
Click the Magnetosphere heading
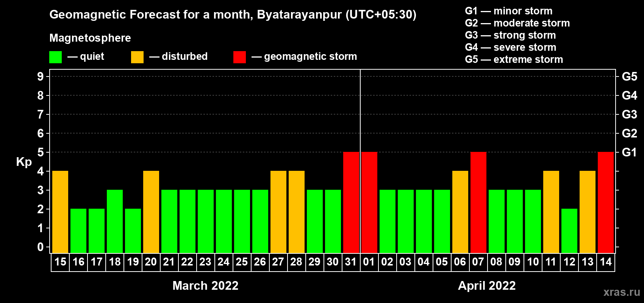[90, 38]
